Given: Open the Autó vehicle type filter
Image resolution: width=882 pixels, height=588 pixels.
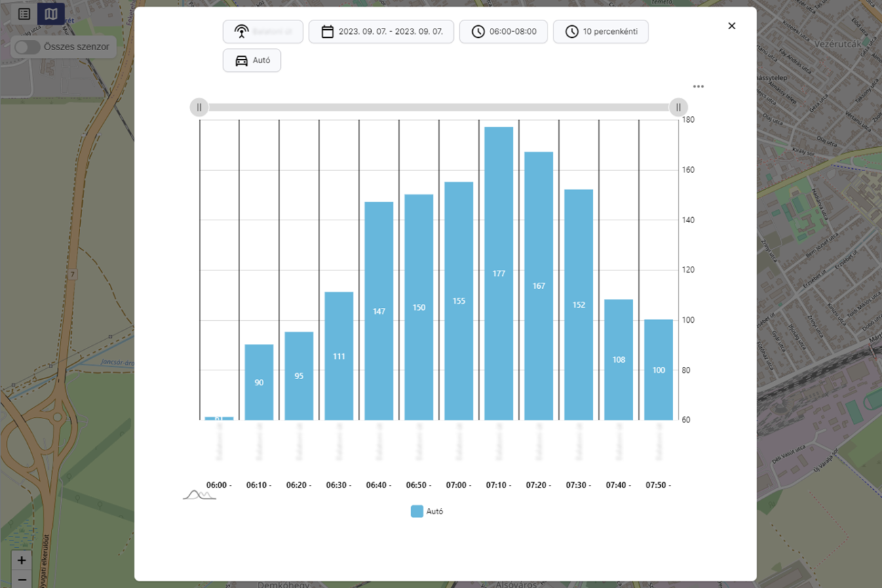Looking at the screenshot, I should click(252, 60).
